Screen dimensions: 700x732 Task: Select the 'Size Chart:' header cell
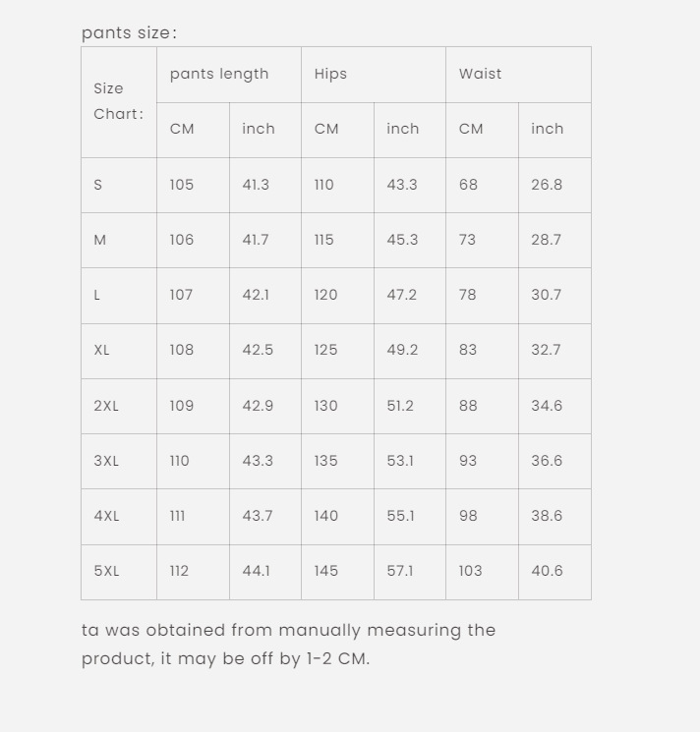(119, 102)
